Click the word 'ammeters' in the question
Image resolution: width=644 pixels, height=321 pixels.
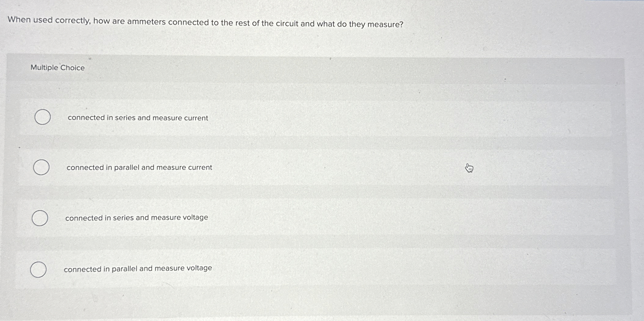(146, 22)
